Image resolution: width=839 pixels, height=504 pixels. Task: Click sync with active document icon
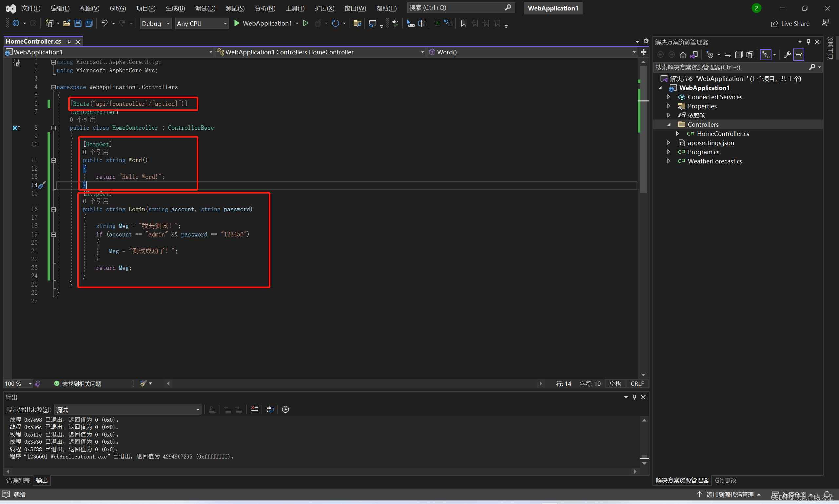click(x=728, y=55)
